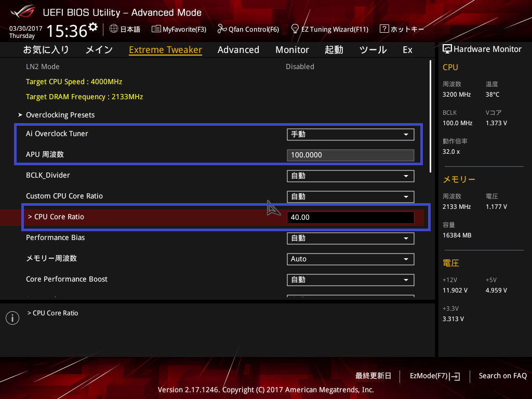
Task: Click the settings gear next to the clock
Action: [x=93, y=27]
